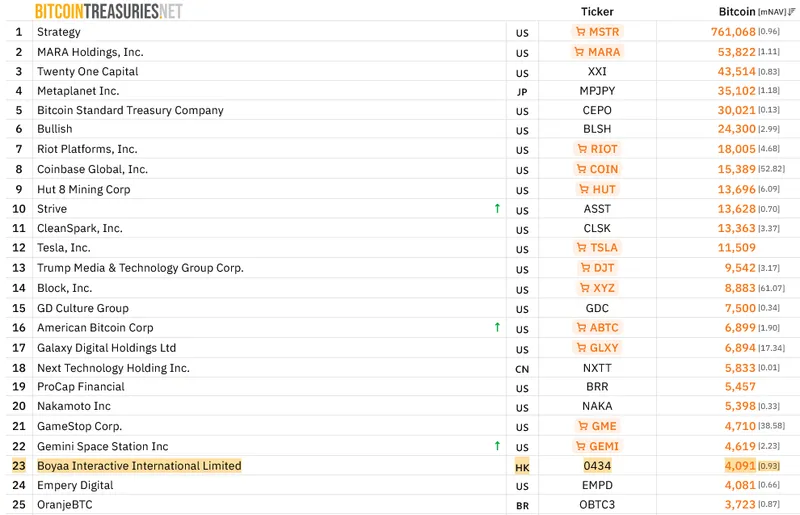Click the cart icon beside MARA ticker

coord(580,52)
